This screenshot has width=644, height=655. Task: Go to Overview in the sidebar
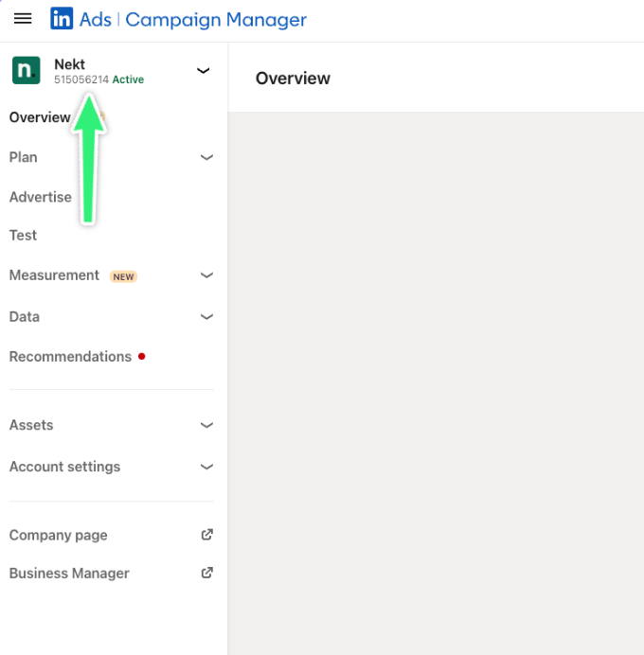pyautogui.click(x=40, y=117)
